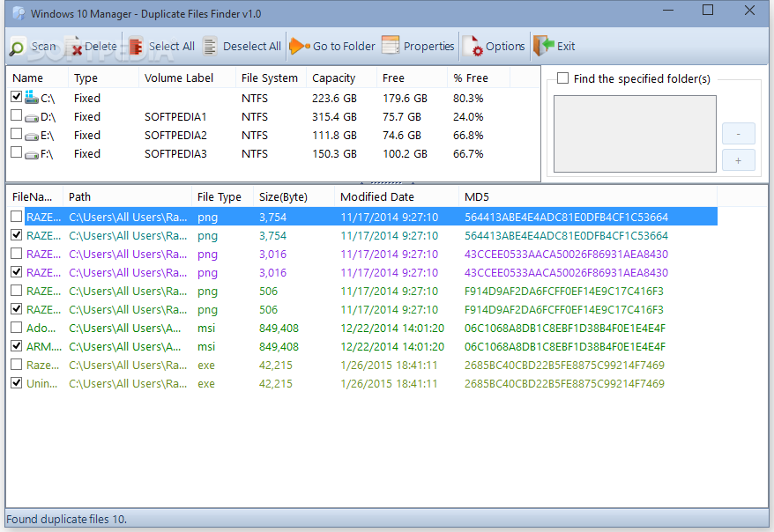Image resolution: width=774 pixels, height=532 pixels.
Task: Sort results by Size(Byte) header
Action: (x=294, y=196)
